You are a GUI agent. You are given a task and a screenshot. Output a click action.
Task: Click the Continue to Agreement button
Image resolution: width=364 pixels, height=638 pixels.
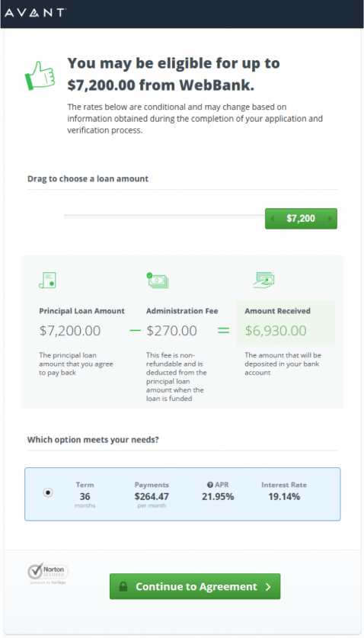click(x=195, y=586)
